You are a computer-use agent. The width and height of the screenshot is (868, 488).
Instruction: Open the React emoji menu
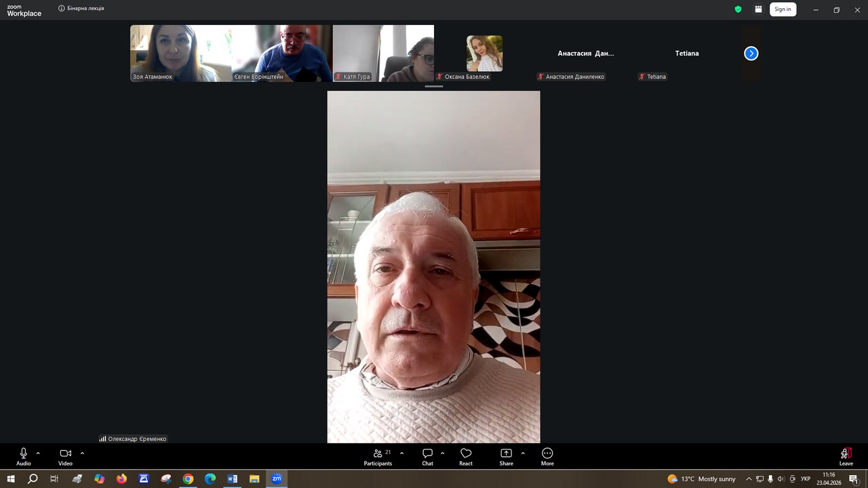[x=466, y=456]
